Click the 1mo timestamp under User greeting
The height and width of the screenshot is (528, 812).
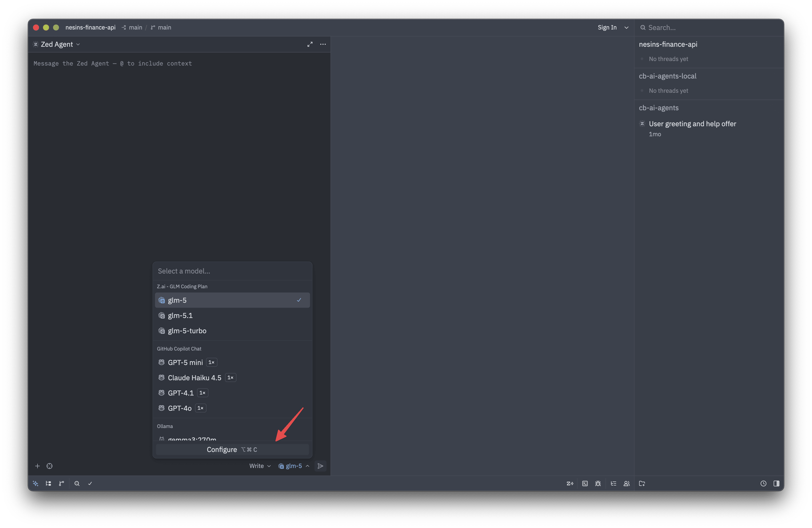pos(655,134)
